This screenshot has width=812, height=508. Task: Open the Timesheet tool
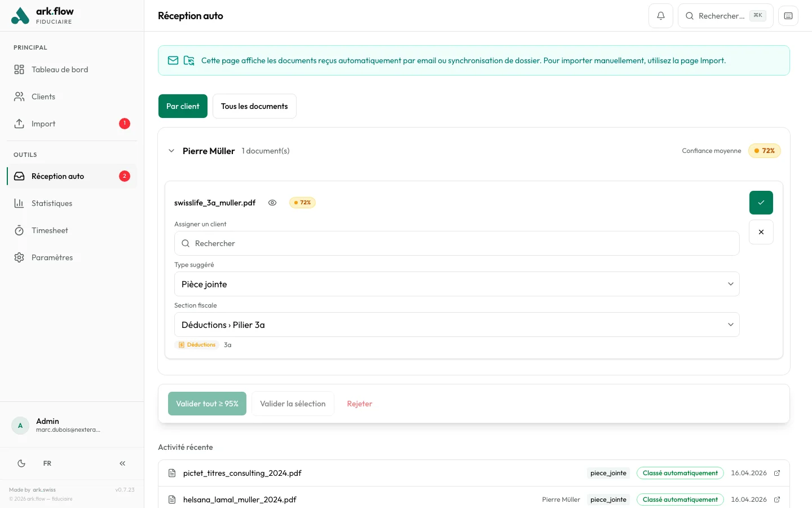(50, 230)
